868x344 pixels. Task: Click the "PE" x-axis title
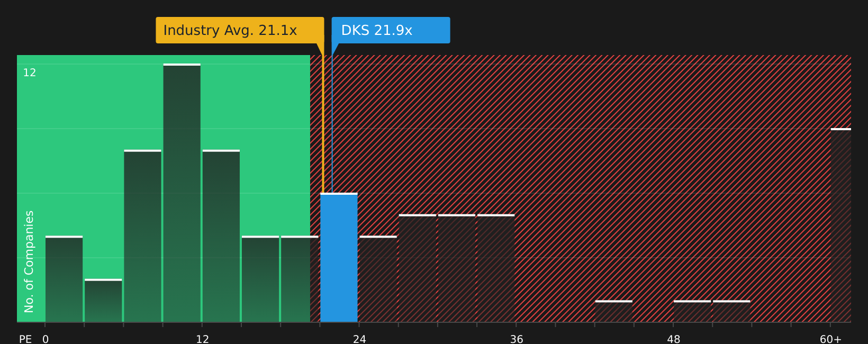(25, 339)
